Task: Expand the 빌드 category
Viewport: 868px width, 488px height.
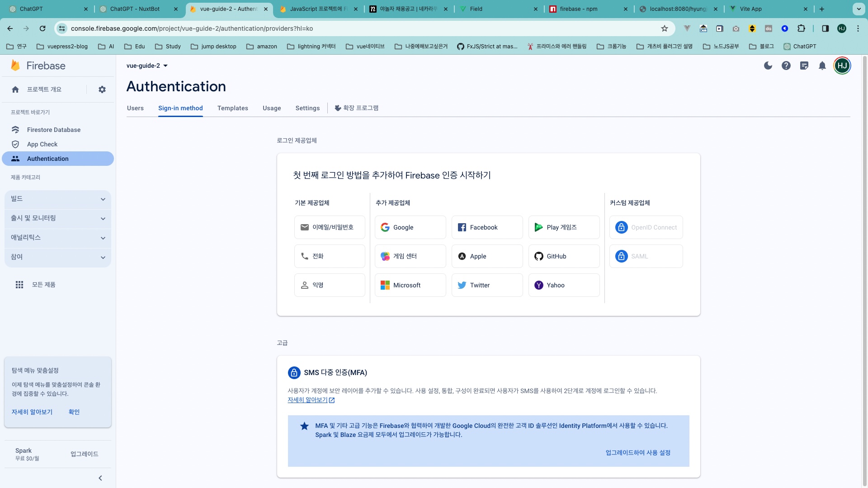Action: (58, 199)
